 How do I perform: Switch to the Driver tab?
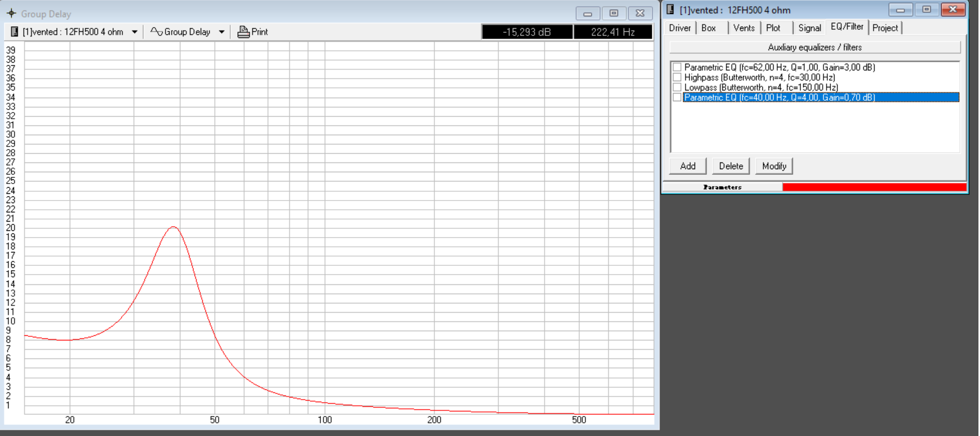click(680, 28)
